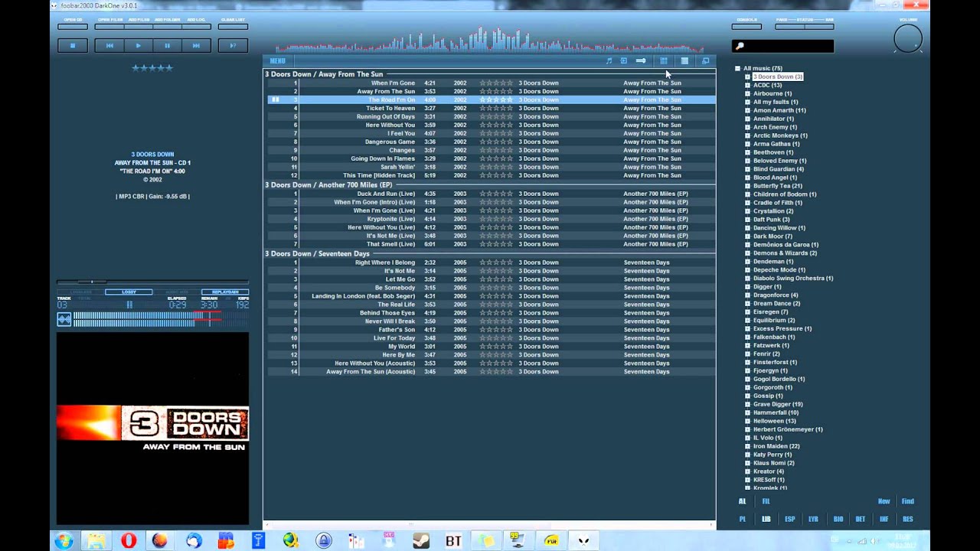
Task: Skip to the next track
Action: coord(196,46)
